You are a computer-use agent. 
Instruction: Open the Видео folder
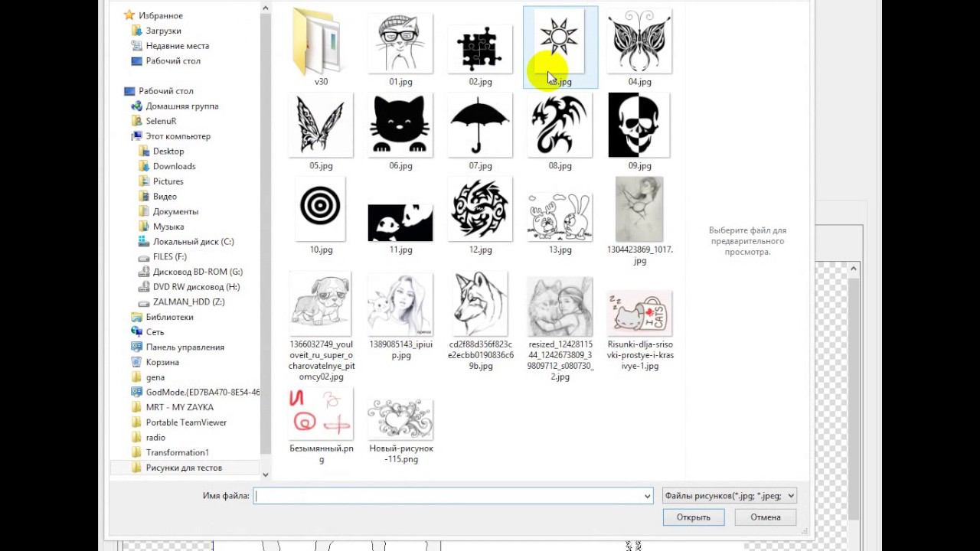point(165,196)
